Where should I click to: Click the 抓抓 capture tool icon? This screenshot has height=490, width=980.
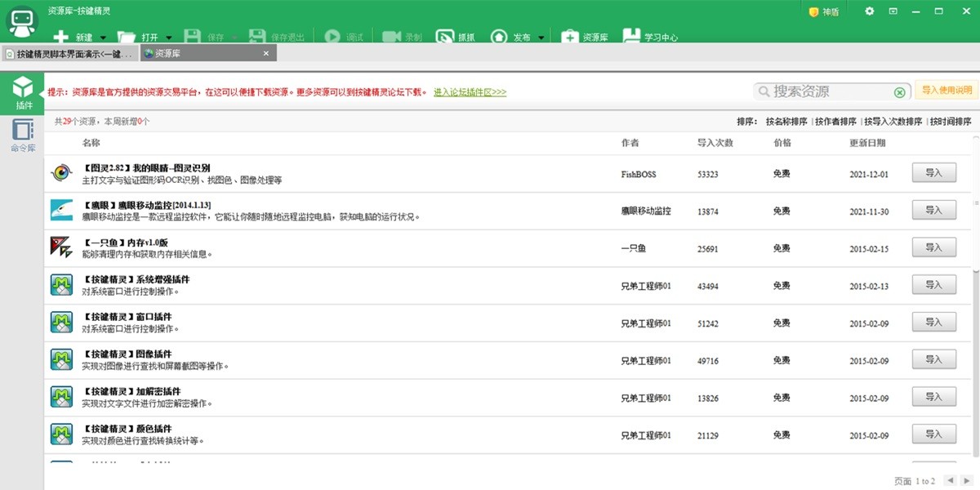[444, 37]
